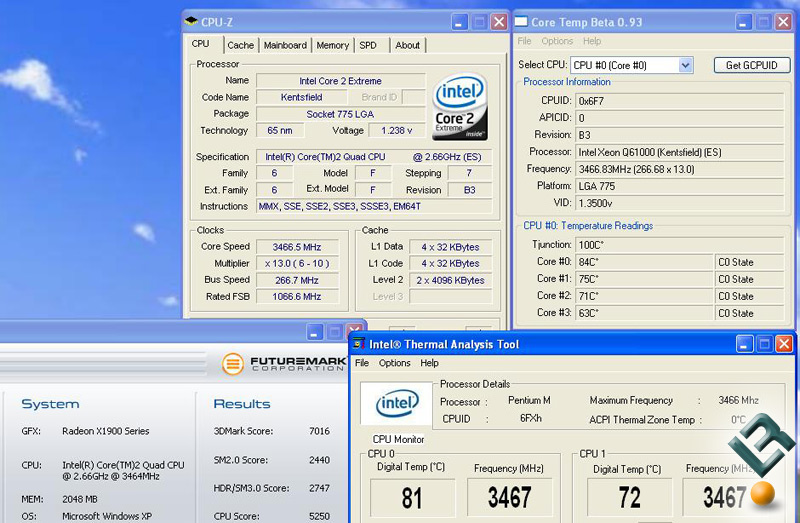Click the Package value Socket 775 LGA
Screen dimensions: 800x523
pos(340,114)
